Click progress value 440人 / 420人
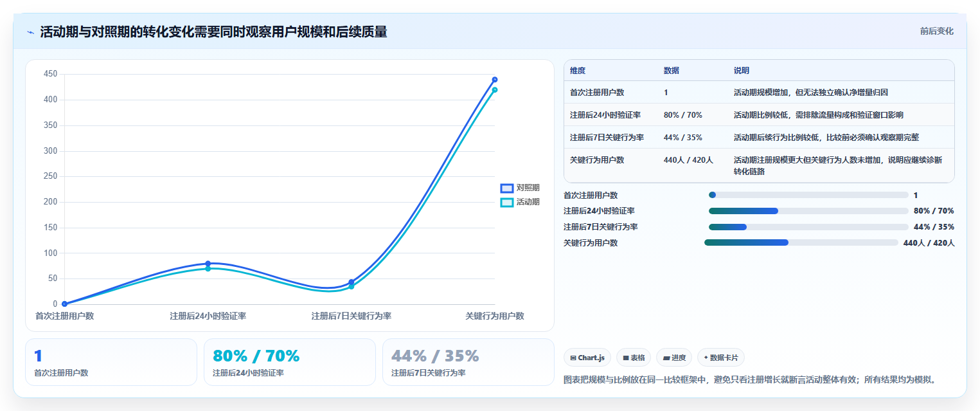Screen dimensions: 980x411 [x=929, y=243]
